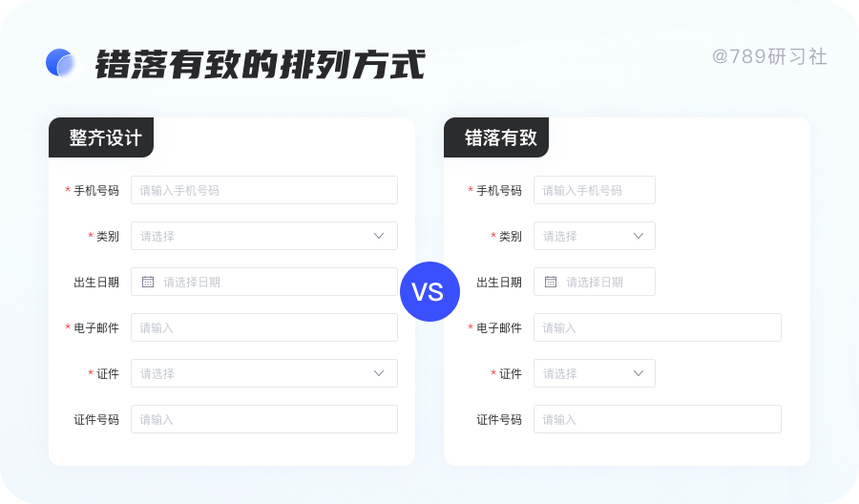
Task: Click the @789研习社 watermark link
Action: coord(769,57)
